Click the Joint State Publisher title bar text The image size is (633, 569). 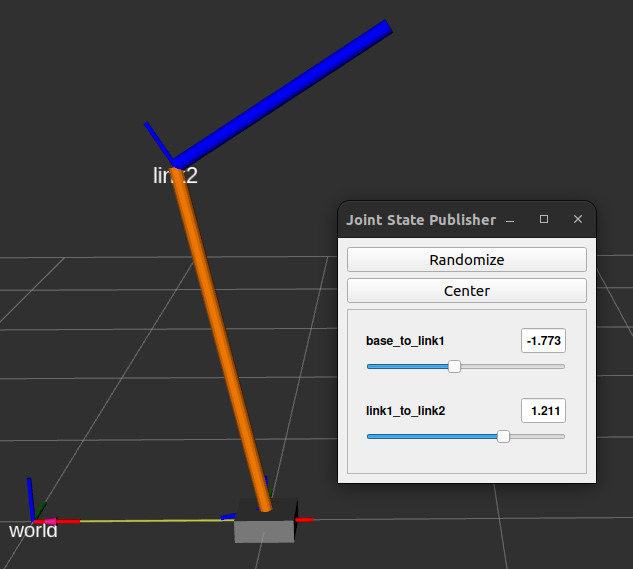tap(421, 220)
